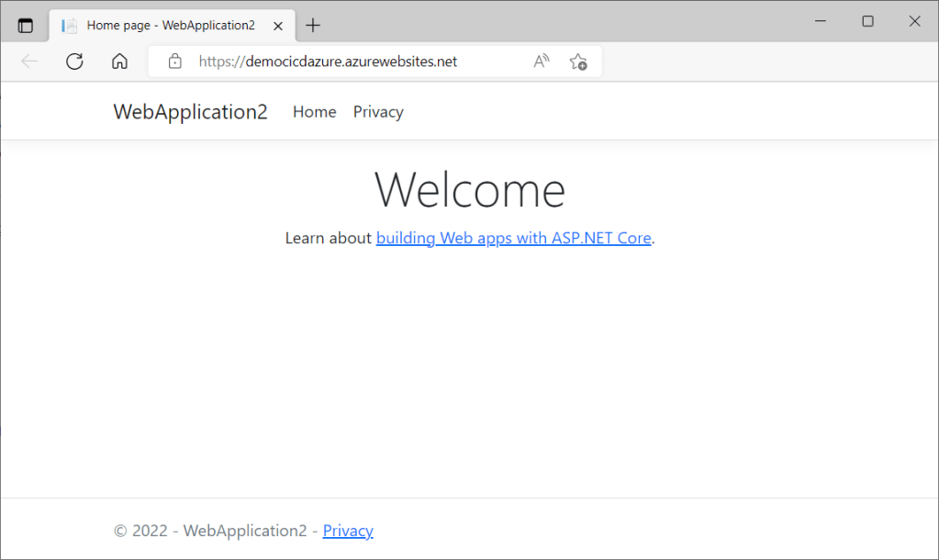This screenshot has width=939, height=560.
Task: Click the WebApplication2 brand in navbar
Action: [x=190, y=112]
